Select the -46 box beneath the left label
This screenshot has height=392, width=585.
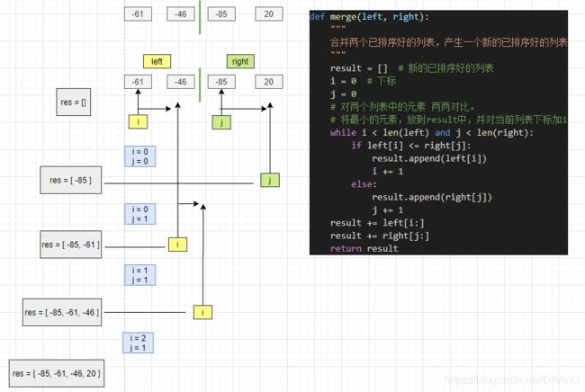pyautogui.click(x=181, y=82)
